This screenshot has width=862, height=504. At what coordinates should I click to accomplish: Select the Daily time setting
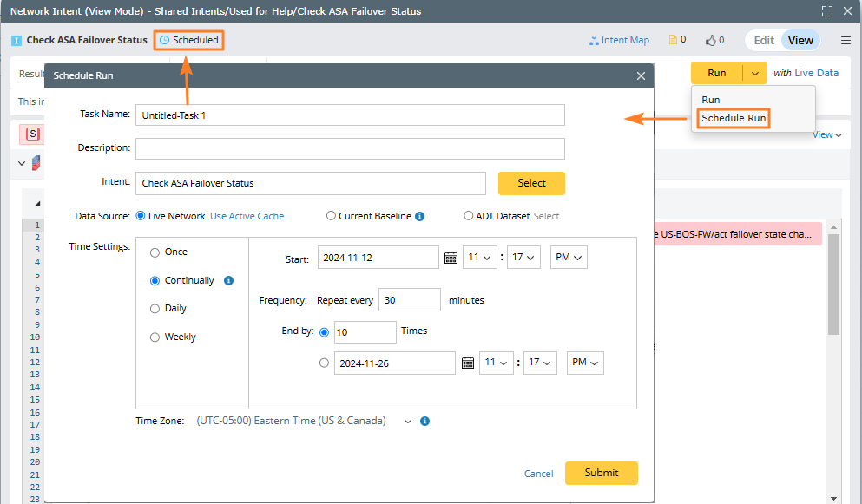[x=155, y=309]
